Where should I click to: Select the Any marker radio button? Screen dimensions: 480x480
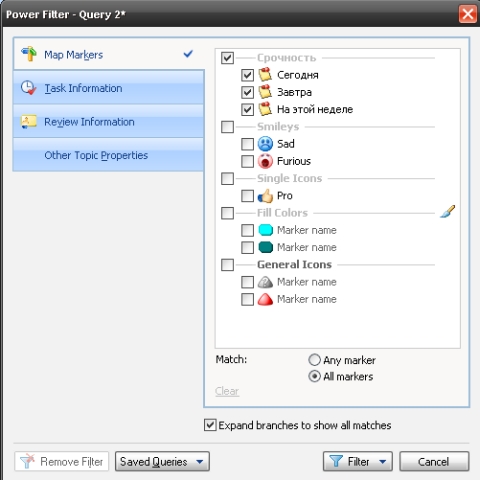pyautogui.click(x=314, y=360)
